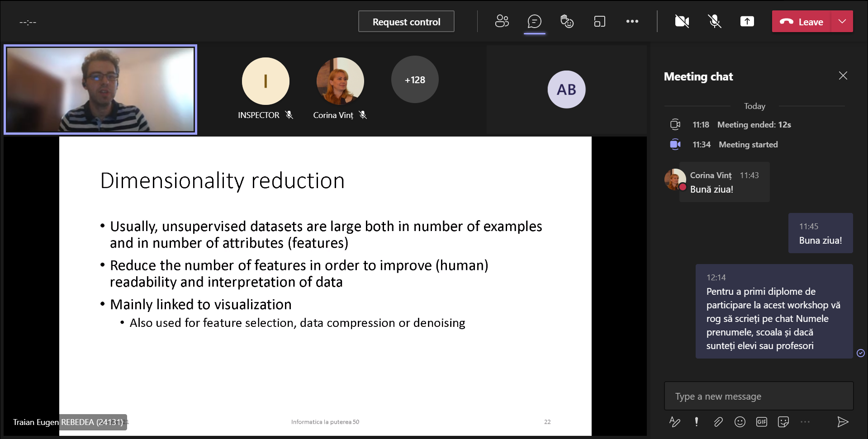
Task: Expand more messaging options ellipsis
Action: tap(805, 422)
